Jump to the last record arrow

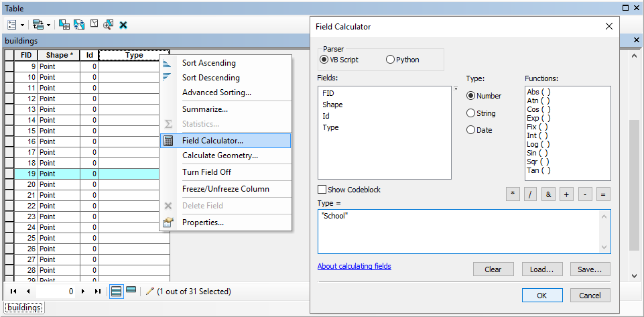click(x=98, y=292)
